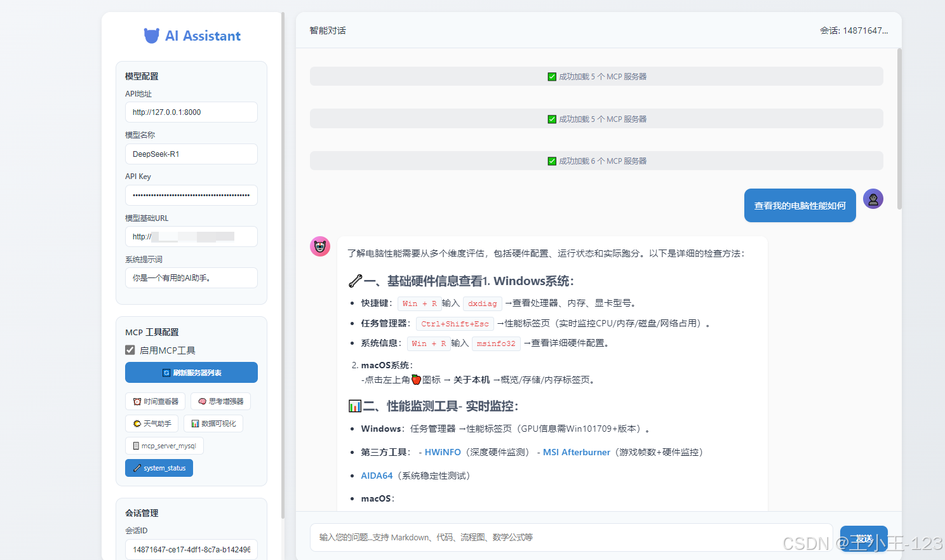Select the 时间查看器 tool with alarm clock icon
Image resolution: width=945 pixels, height=560 pixels.
coord(155,401)
